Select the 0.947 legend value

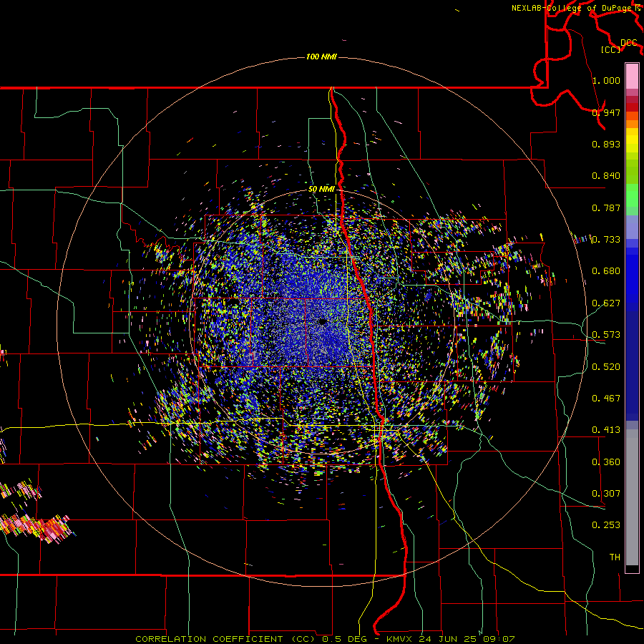(606, 112)
